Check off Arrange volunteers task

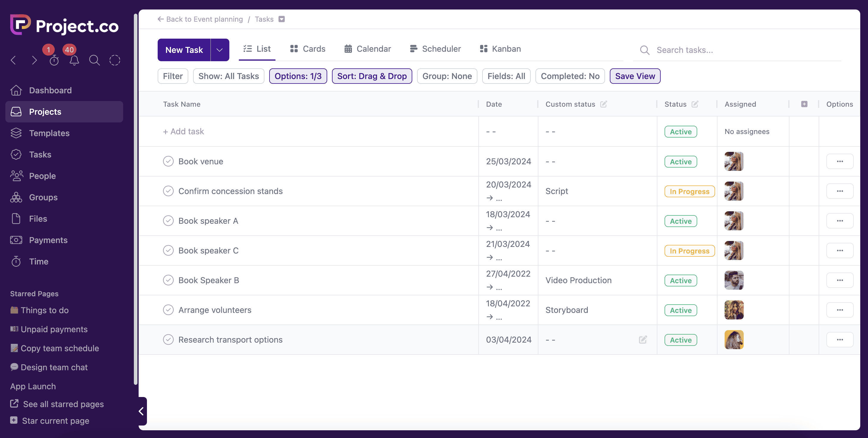(x=168, y=310)
